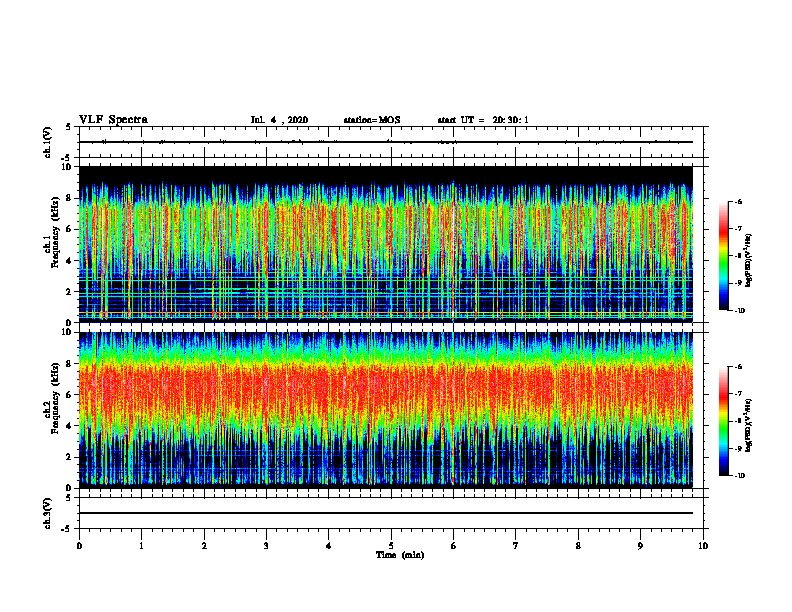792x612 pixels.
Task: Click the "5" tick on the Time axis
Action: [391, 546]
